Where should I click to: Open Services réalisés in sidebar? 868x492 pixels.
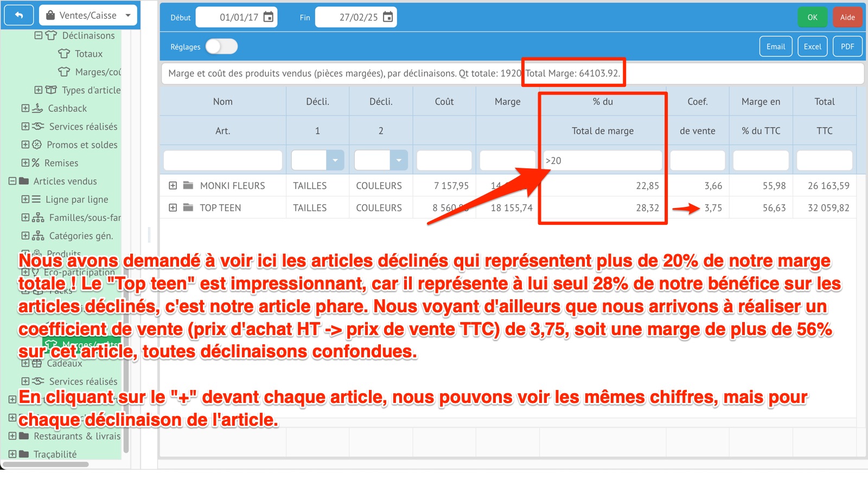tap(82, 127)
